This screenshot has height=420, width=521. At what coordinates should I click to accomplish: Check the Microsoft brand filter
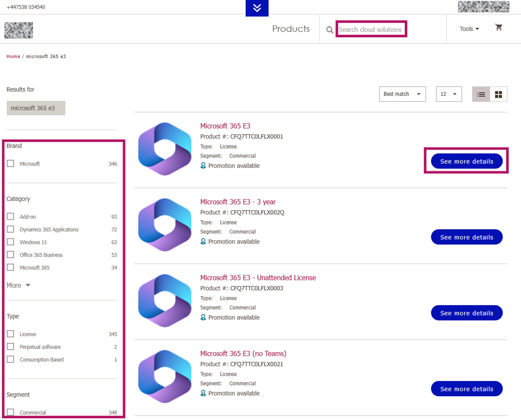tap(10, 163)
